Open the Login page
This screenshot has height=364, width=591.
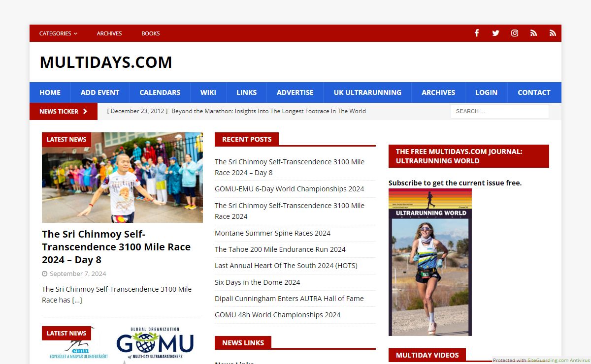(x=486, y=92)
